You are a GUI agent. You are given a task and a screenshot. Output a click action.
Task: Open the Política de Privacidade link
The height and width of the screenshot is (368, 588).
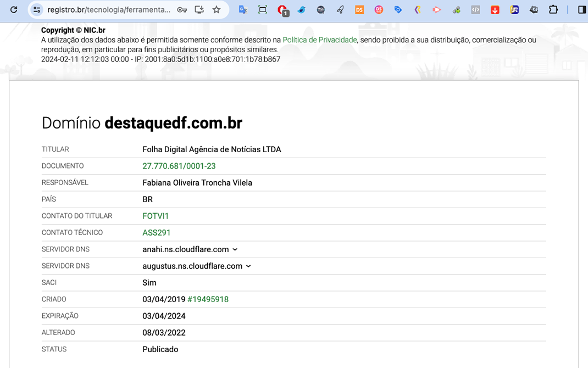point(319,40)
